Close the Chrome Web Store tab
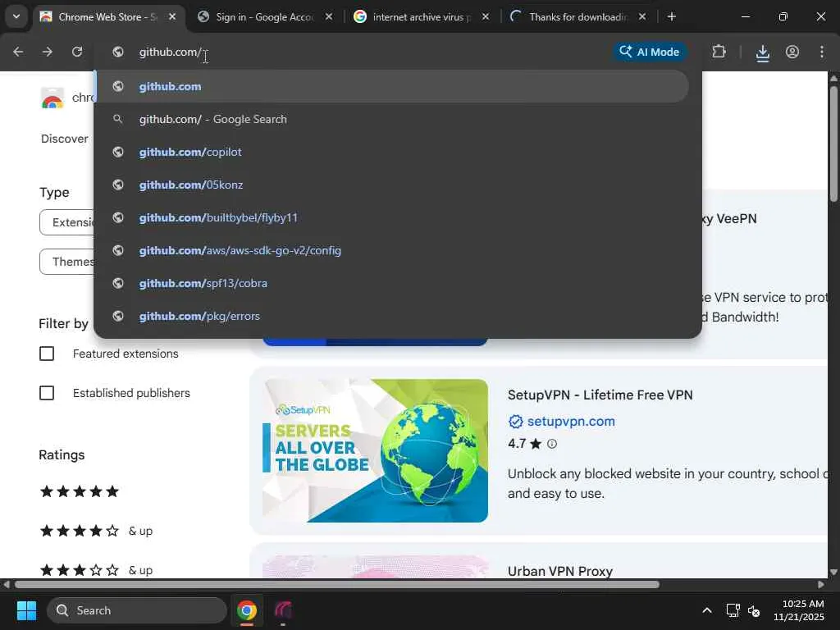840x630 pixels. coord(172,17)
